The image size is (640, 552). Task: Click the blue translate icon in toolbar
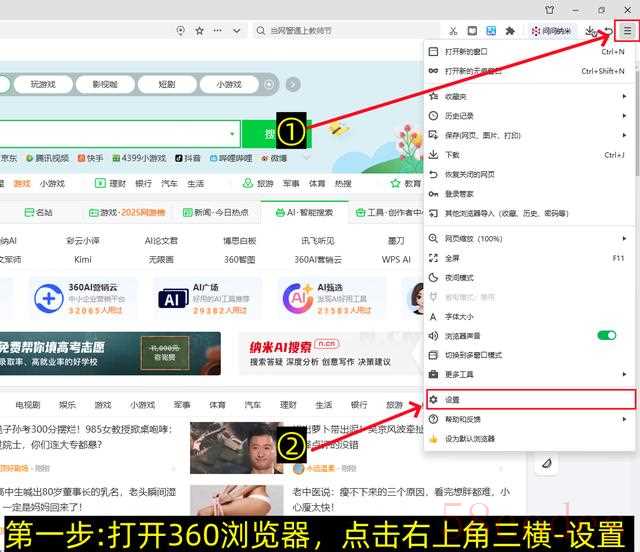[x=491, y=31]
